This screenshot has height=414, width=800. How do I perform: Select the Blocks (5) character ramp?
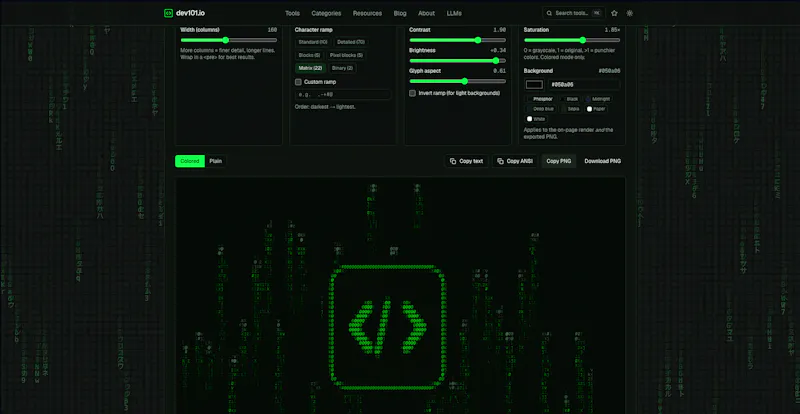[x=309, y=55]
